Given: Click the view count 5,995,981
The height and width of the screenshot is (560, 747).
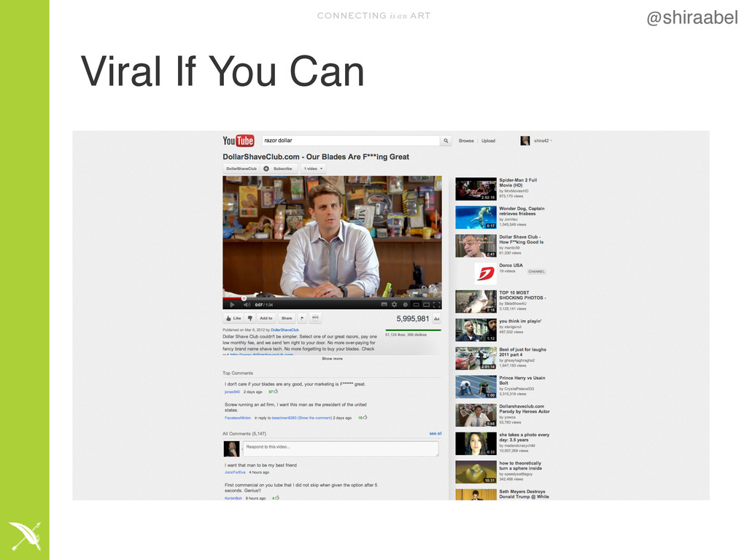Looking at the screenshot, I should pos(413,319).
